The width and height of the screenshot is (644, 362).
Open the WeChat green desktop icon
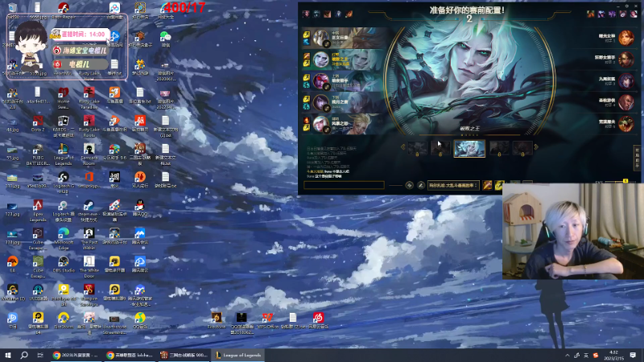pos(165,39)
